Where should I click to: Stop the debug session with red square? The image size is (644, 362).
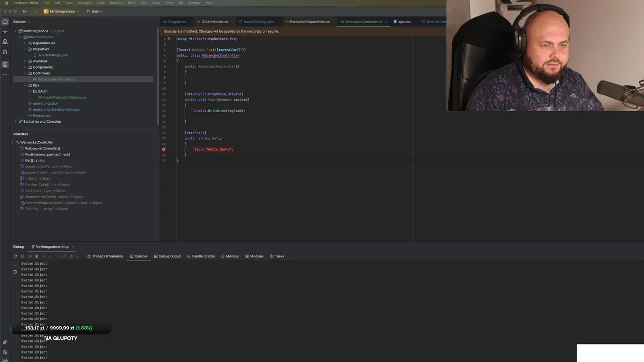22,256
